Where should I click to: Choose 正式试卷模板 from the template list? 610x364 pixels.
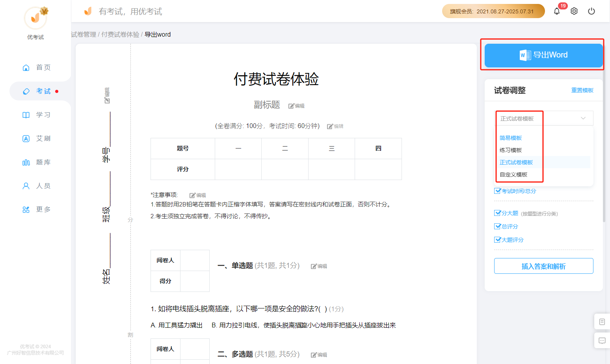point(516,162)
